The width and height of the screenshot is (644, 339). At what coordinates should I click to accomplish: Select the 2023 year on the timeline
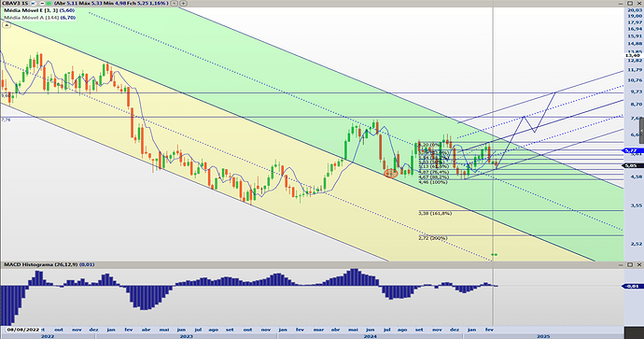(187, 336)
